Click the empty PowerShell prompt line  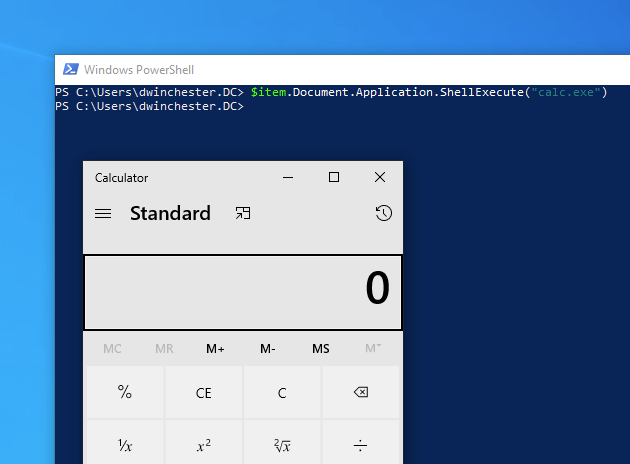(149, 106)
